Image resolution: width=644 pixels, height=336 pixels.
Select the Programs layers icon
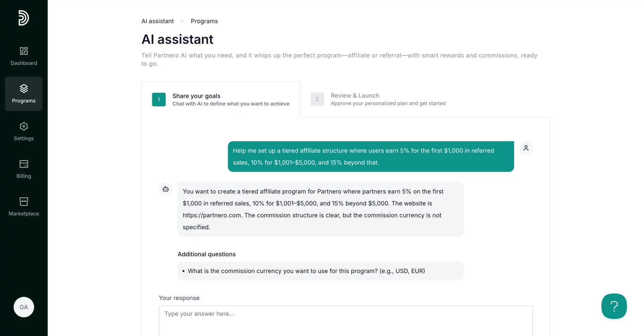24,88
